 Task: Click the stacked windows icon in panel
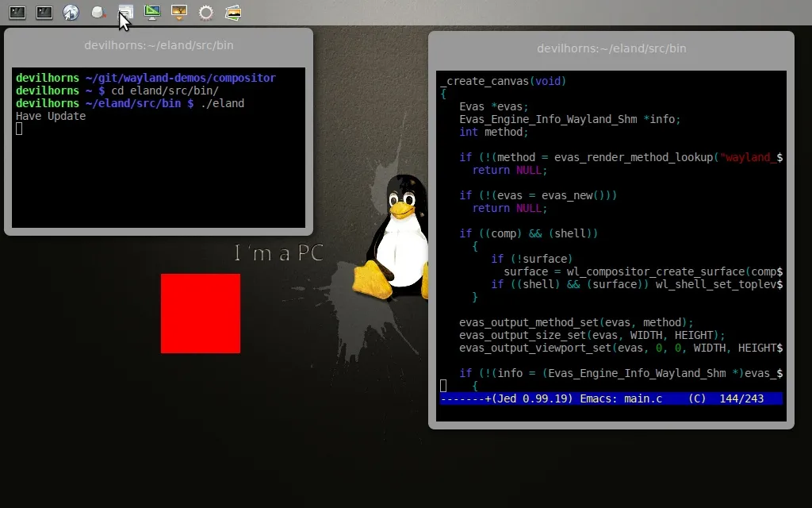125,13
